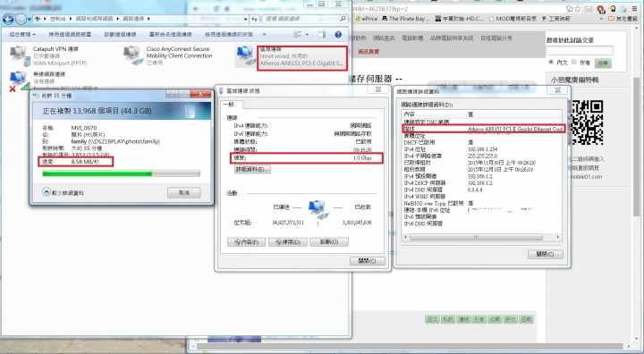Click the forum article search input box

tap(580, 51)
